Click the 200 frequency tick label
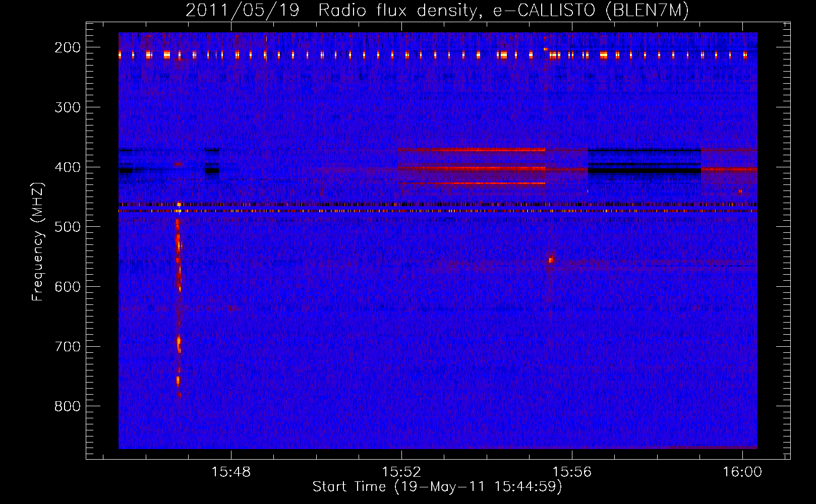Image resolution: width=816 pixels, height=504 pixels. point(68,47)
